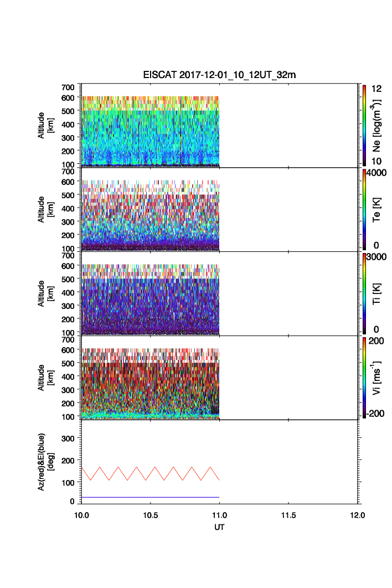The height and width of the screenshot is (588, 392).
Task: Click the Az(red)&El(blue) axis label
Action: [44, 461]
